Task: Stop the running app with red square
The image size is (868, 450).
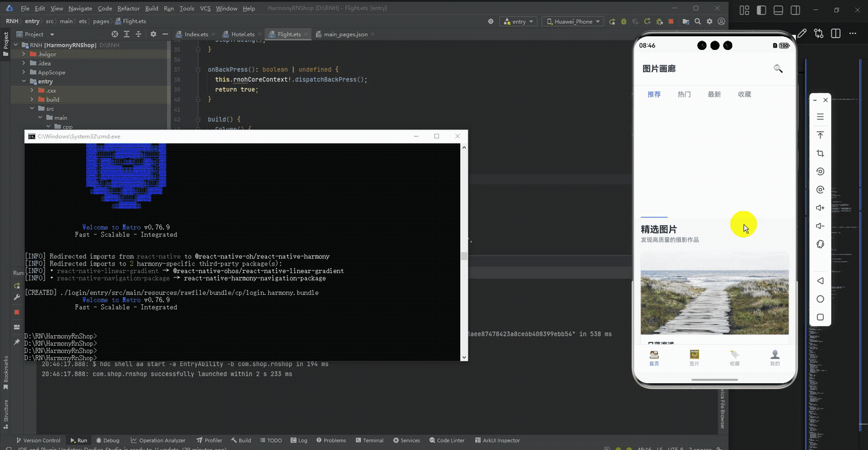Action: (670, 21)
